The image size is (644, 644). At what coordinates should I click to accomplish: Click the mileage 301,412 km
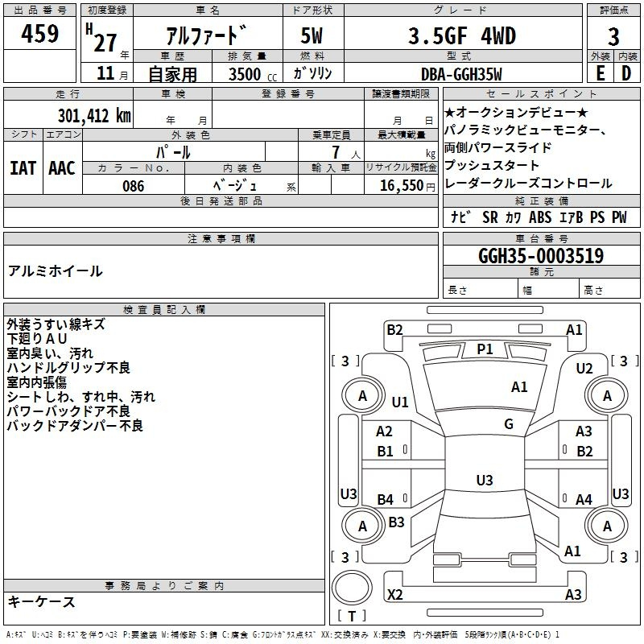pos(94,116)
